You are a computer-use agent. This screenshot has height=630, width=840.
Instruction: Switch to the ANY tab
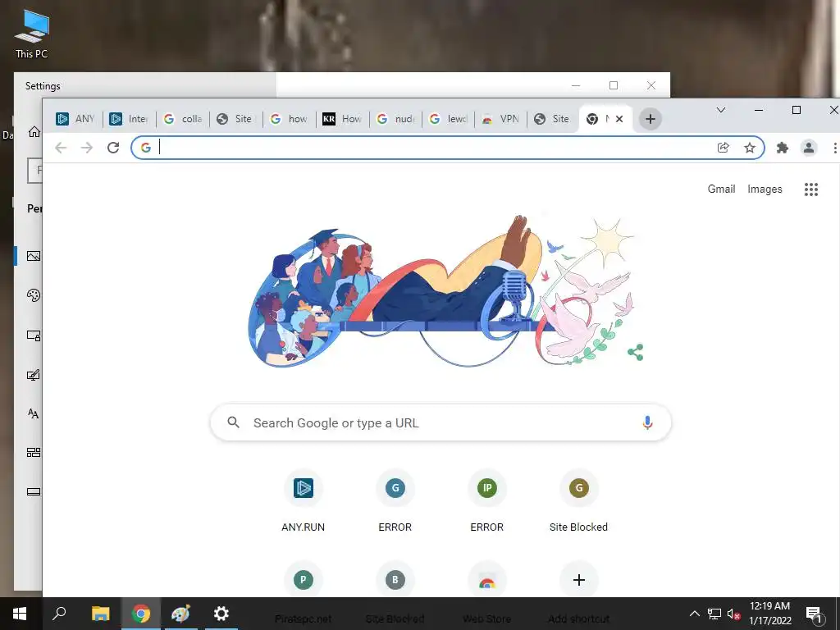(x=75, y=119)
